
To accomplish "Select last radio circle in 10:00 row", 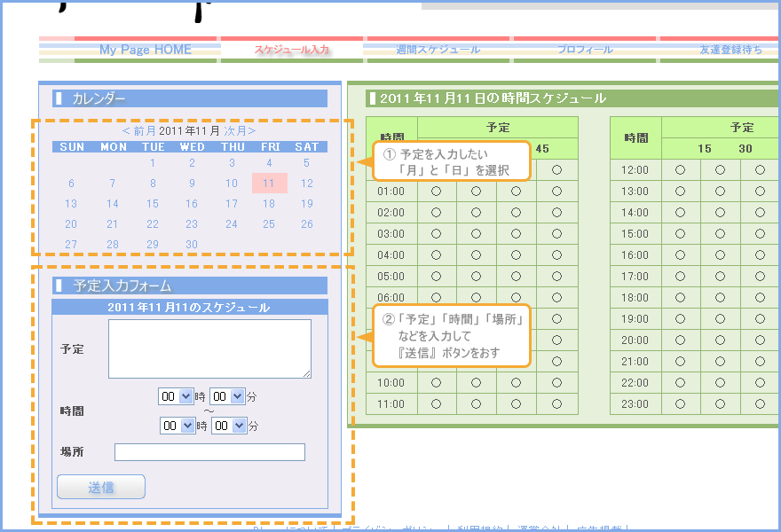I will pyautogui.click(x=556, y=382).
